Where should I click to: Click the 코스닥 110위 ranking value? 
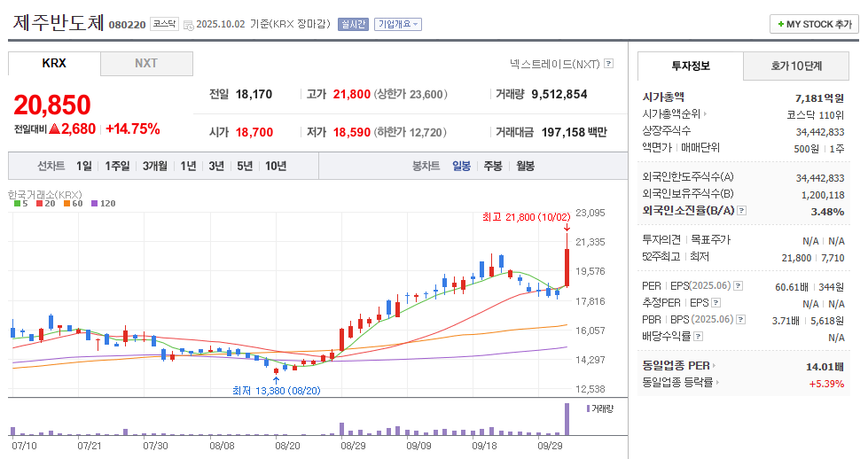(x=816, y=115)
